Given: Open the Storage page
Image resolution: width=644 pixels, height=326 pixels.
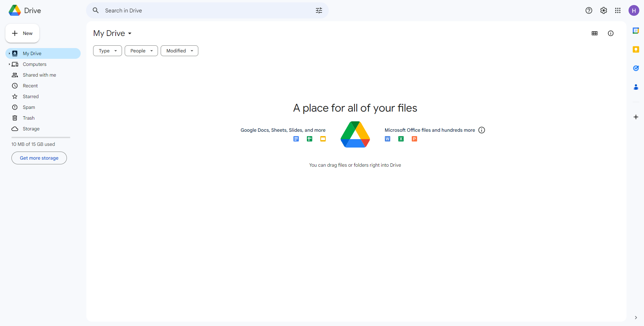Looking at the screenshot, I should pos(43,129).
